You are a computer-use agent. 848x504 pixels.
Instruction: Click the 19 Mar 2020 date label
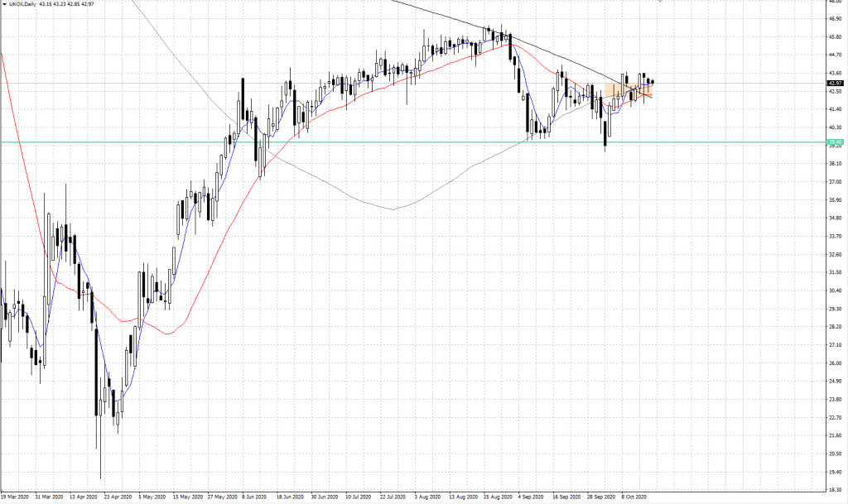pos(17,498)
